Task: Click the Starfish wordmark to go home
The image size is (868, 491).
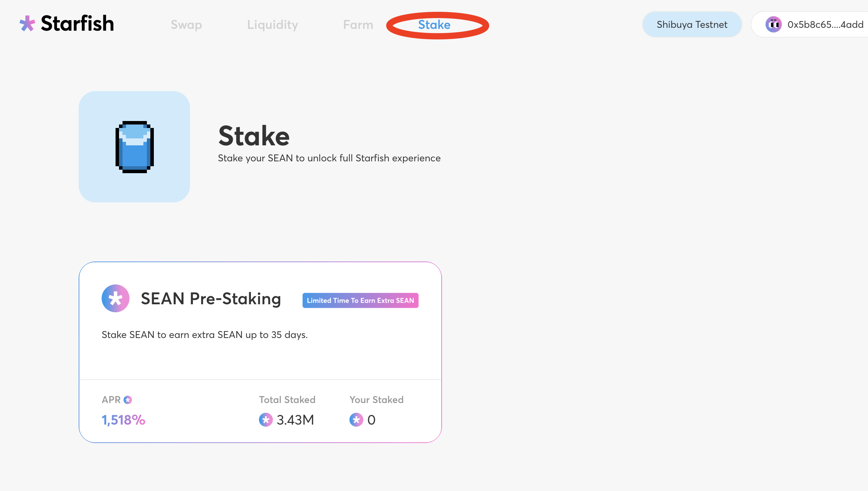Action: (77, 24)
